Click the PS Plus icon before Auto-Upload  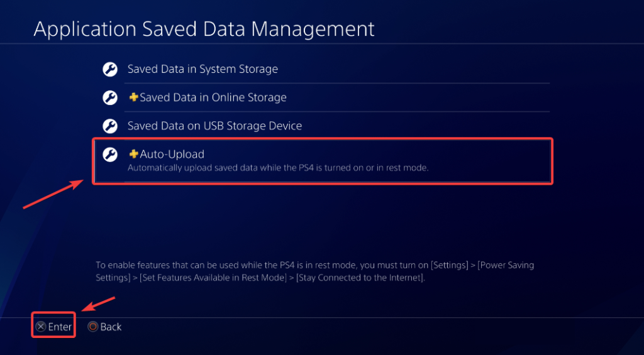133,154
